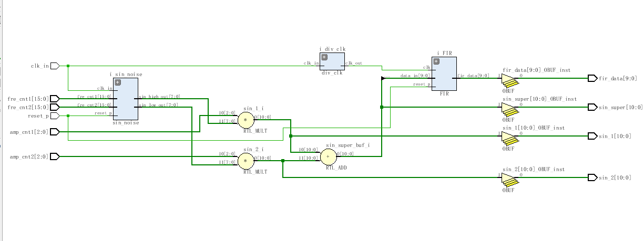Expand the i_sin_noise block plus icon
The height and width of the screenshot is (241, 644).
(x=118, y=82)
